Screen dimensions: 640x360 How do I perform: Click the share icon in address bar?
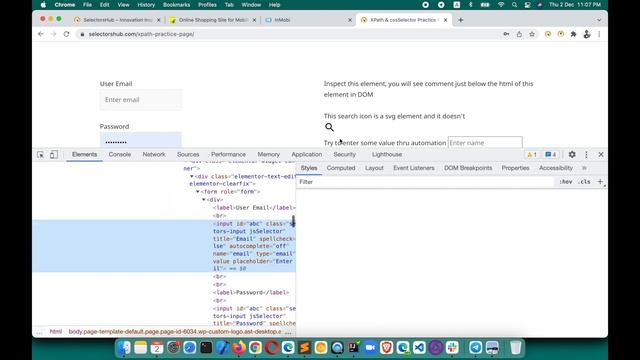(519, 34)
